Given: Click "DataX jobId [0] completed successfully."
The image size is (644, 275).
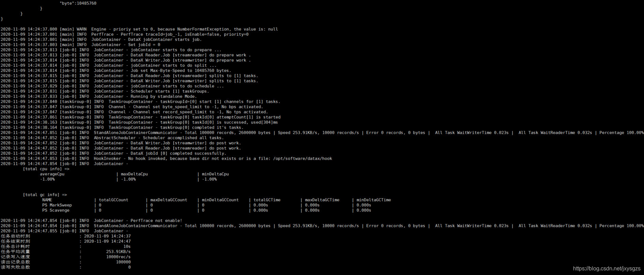Looking at the screenshot, I should click(x=178, y=153).
